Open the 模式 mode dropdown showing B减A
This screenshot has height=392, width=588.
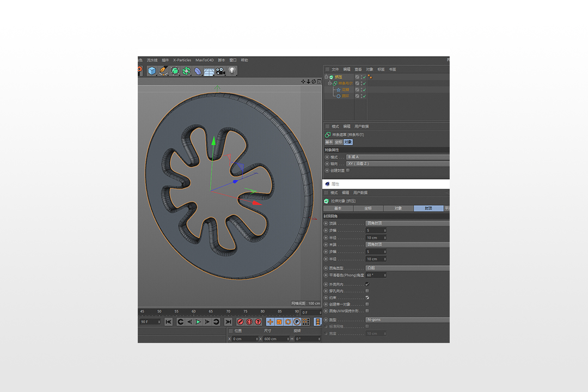(398, 157)
